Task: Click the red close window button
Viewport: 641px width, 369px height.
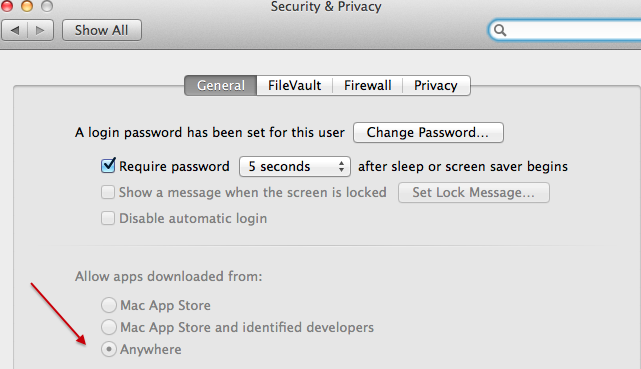Action: pos(6,6)
